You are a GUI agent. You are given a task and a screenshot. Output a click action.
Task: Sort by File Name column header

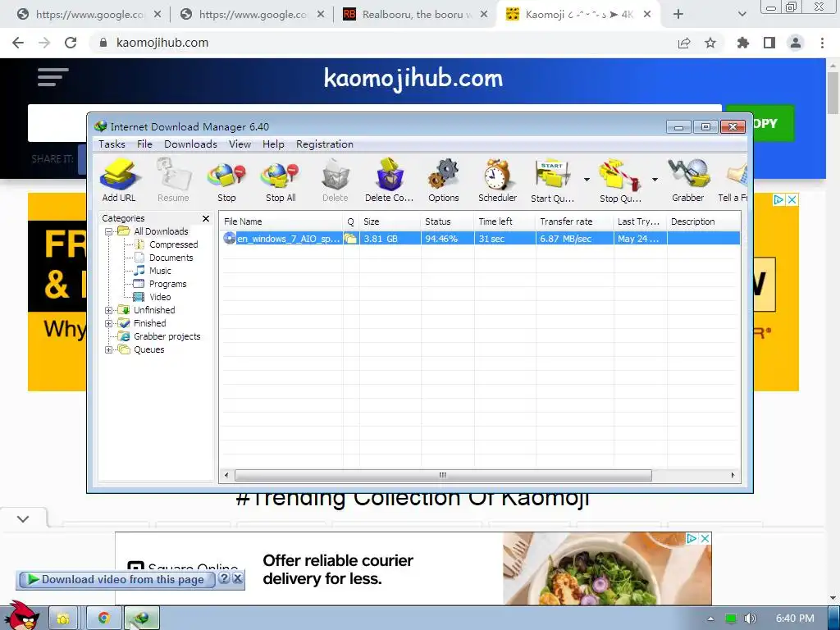click(x=282, y=221)
